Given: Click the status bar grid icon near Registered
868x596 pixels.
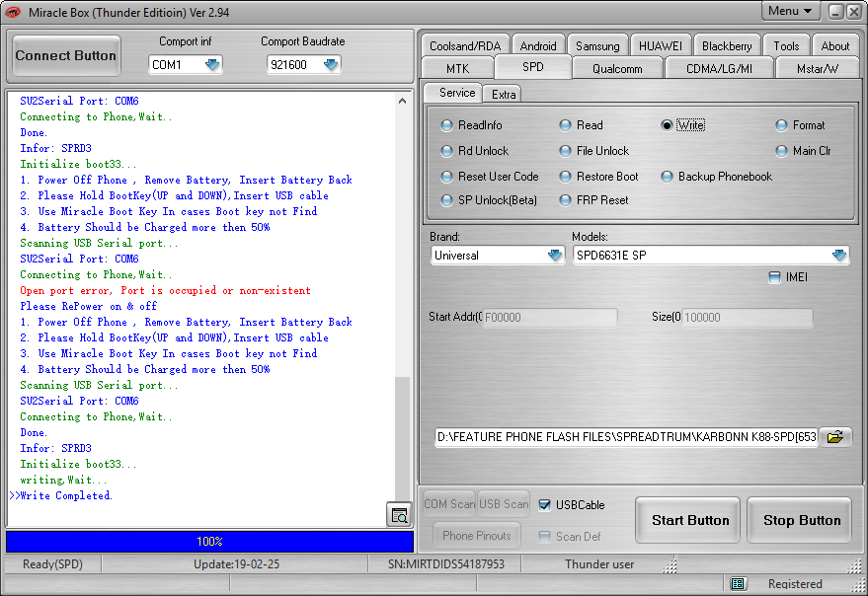Looking at the screenshot, I should click(737, 584).
